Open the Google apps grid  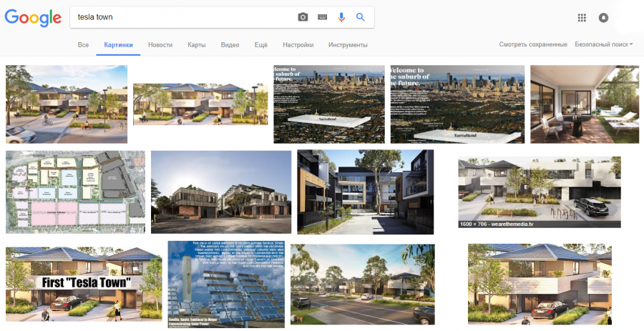point(582,18)
